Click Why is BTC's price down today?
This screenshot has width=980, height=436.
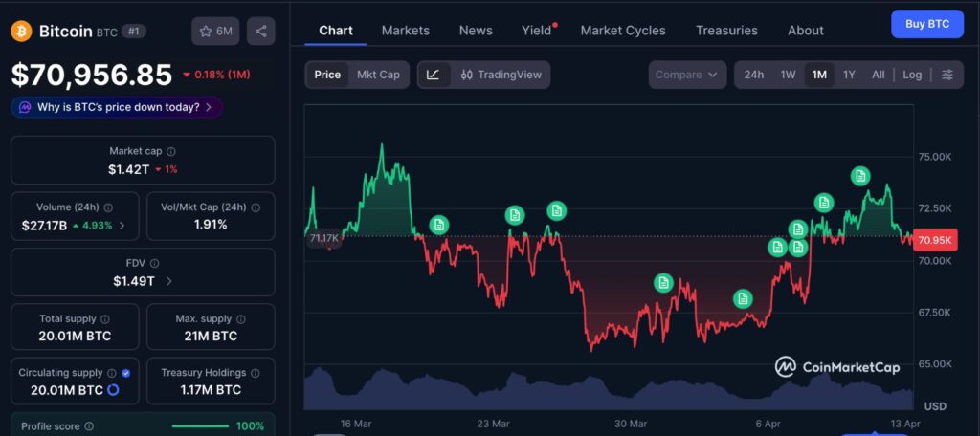(117, 107)
